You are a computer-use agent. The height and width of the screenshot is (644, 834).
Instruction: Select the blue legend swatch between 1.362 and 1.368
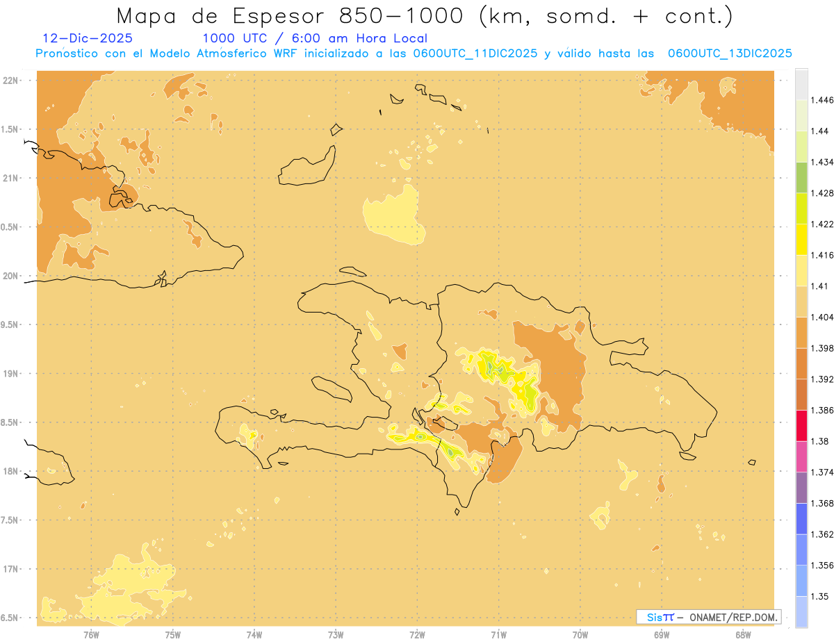pyautogui.click(x=801, y=518)
